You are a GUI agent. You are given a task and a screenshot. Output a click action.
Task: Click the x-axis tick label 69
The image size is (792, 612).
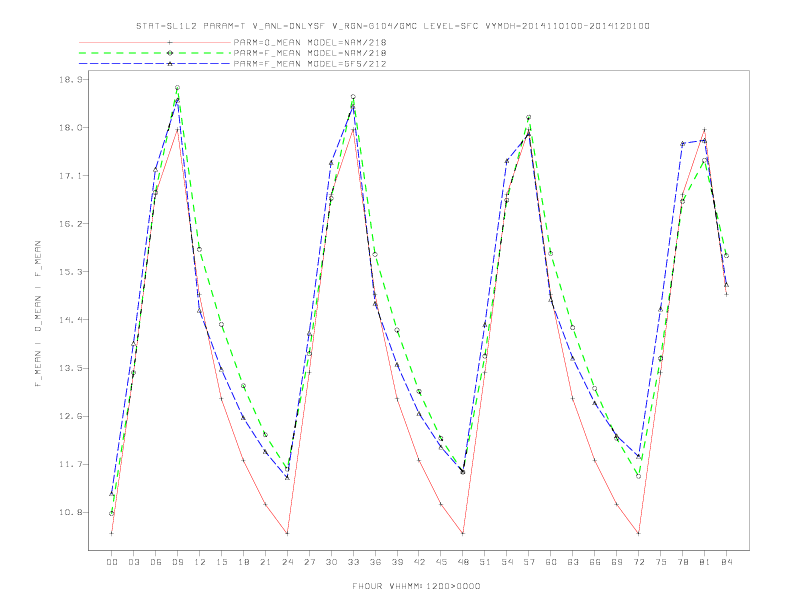[x=617, y=562]
